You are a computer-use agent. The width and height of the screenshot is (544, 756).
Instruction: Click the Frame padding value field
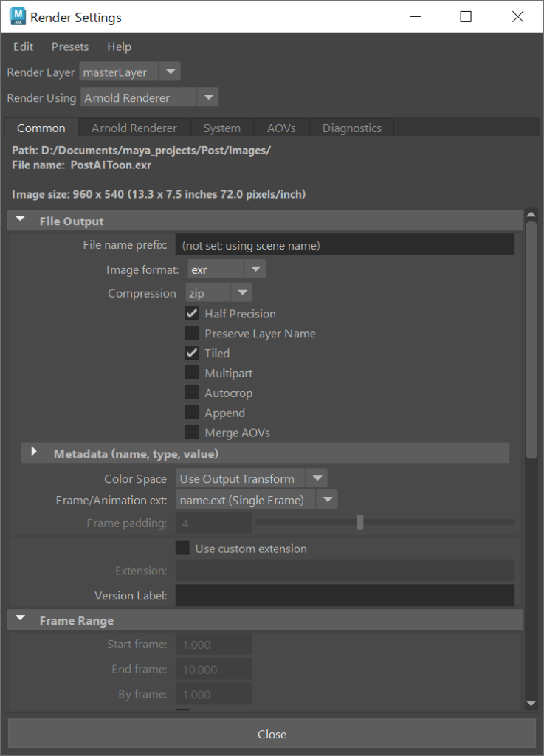pos(213,523)
